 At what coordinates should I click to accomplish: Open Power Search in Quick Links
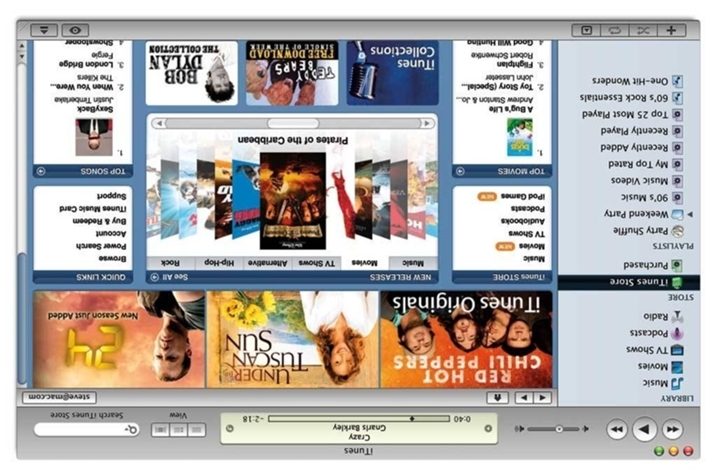pos(101,246)
